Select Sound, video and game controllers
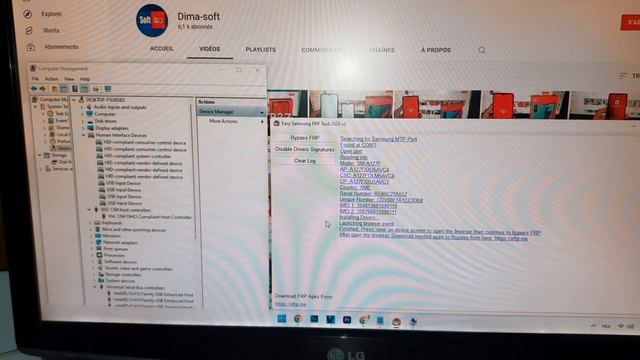Viewport: 640px width, 360px height. click(139, 269)
